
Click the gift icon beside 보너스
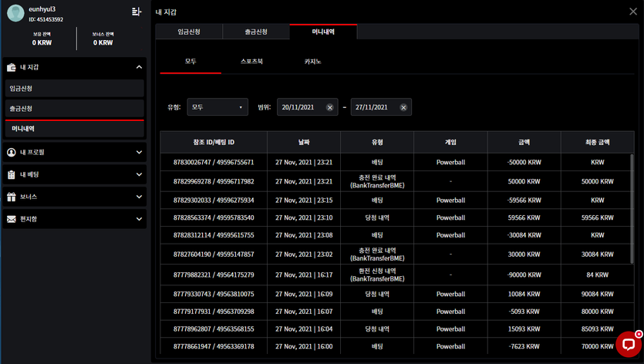point(12,197)
